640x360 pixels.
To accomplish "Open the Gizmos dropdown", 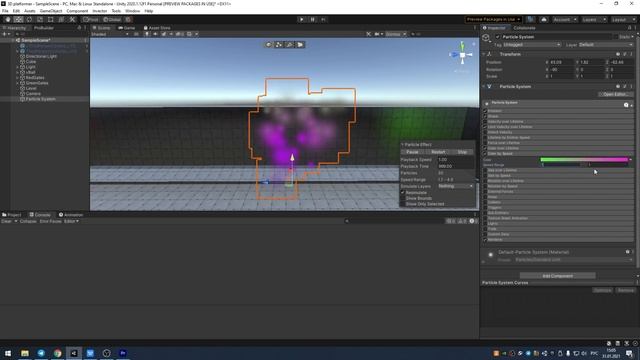I will [x=396, y=34].
